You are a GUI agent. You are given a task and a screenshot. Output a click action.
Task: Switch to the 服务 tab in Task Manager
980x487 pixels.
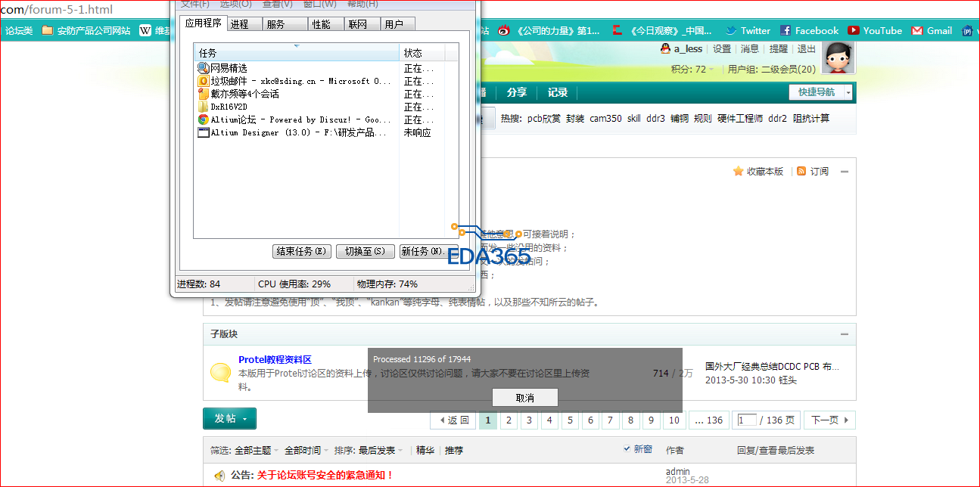[x=285, y=24]
